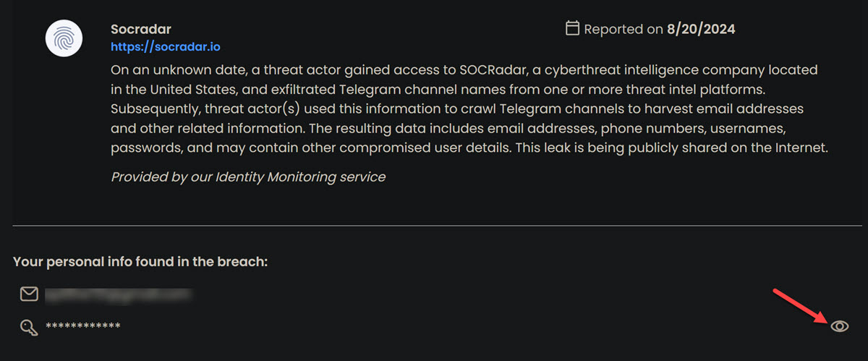The image size is (868, 361).
Task: Click the red arrow annotation
Action: point(800,305)
